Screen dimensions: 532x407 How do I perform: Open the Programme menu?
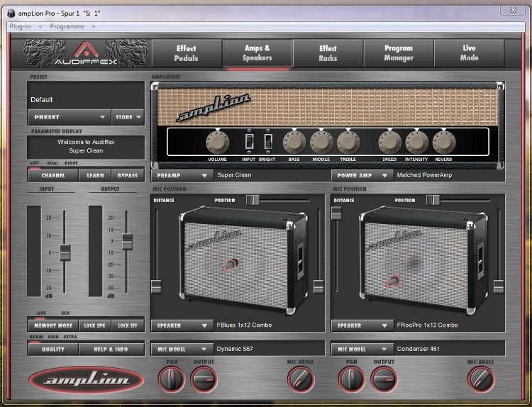click(x=67, y=26)
